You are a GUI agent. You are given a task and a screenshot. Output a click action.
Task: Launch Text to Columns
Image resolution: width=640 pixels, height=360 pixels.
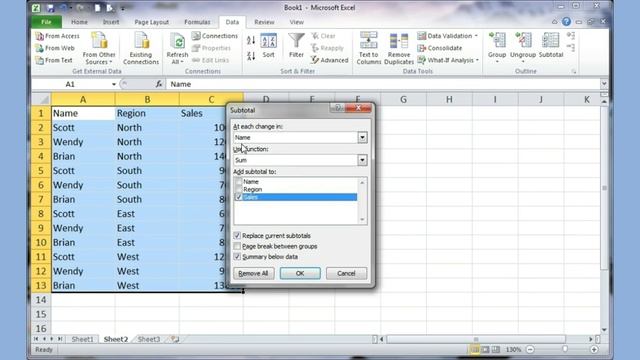369,48
